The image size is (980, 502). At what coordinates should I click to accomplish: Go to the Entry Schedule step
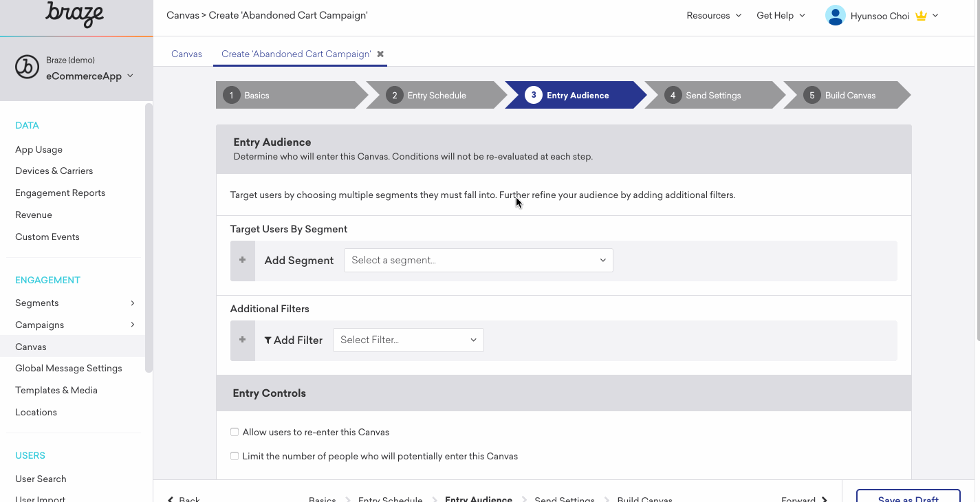[x=437, y=96]
